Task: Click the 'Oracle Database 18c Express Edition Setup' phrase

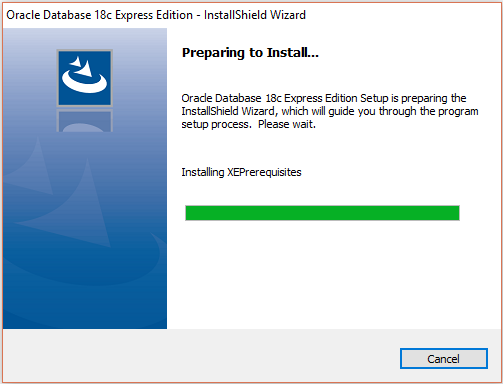Action: 285,98
